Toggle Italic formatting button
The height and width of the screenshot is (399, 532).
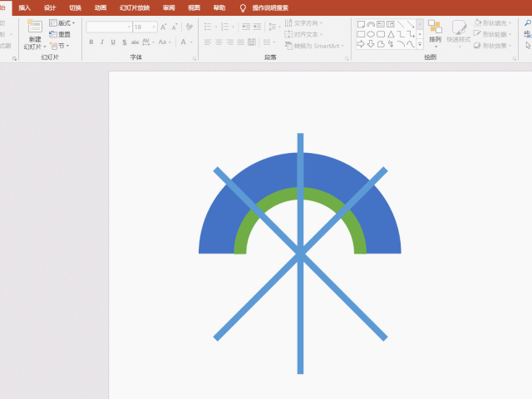102,42
